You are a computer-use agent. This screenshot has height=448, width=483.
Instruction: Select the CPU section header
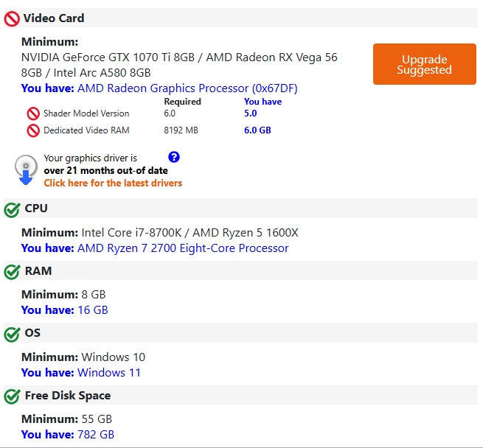(240, 209)
